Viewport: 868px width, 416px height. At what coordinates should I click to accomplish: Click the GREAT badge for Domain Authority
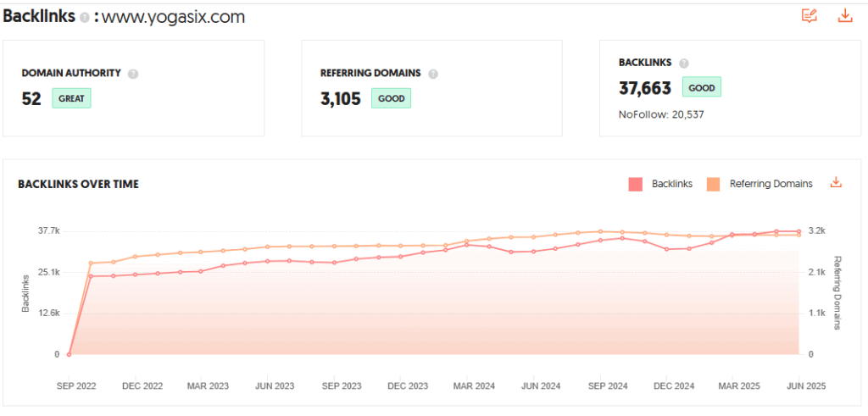71,98
